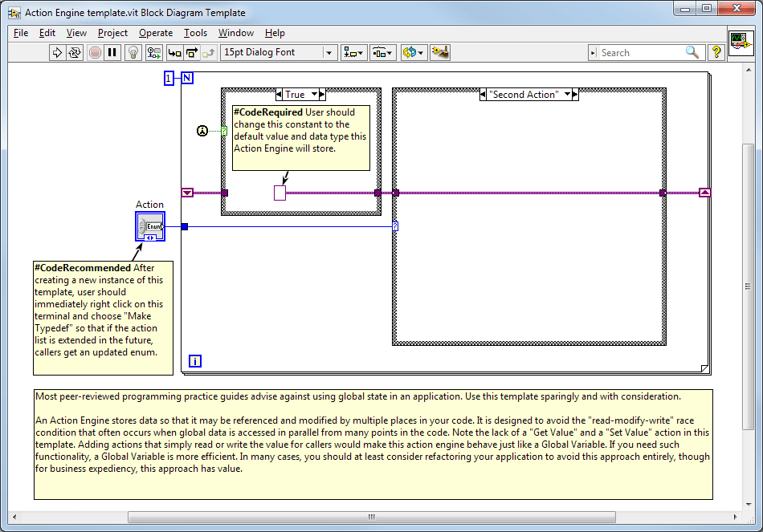Open the True case selector dropdown
Screen dimensions: 763x532
(314, 95)
